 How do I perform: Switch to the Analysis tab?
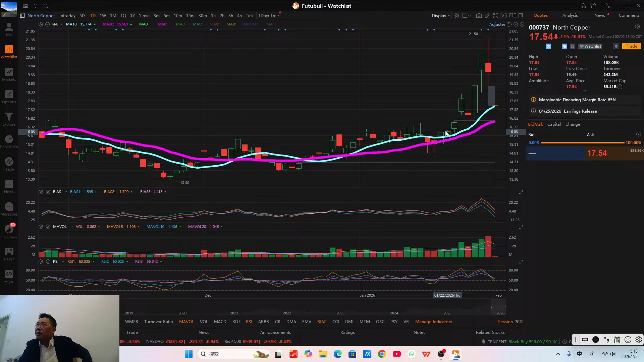click(570, 15)
